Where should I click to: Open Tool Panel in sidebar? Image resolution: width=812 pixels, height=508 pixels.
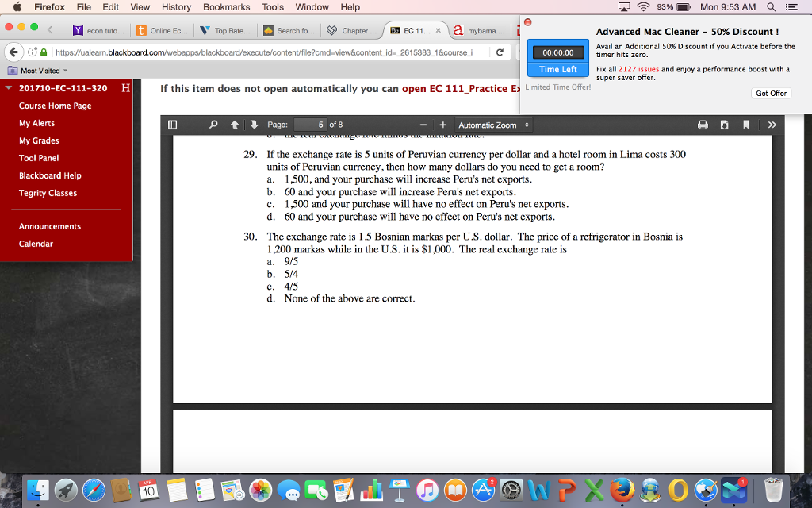[39, 158]
